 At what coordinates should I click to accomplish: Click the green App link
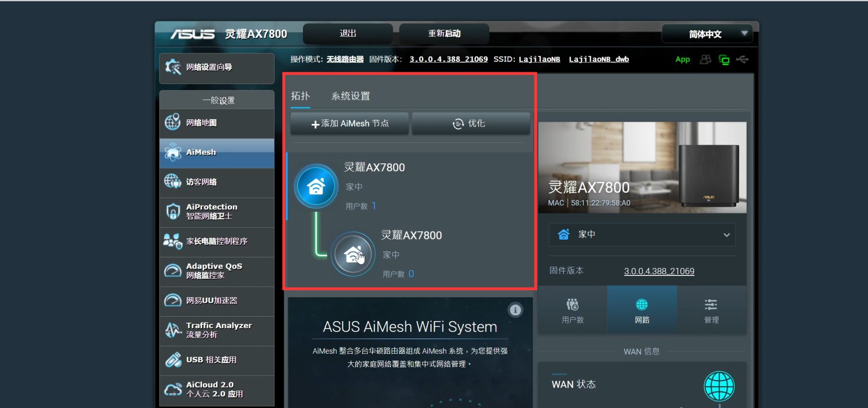683,59
